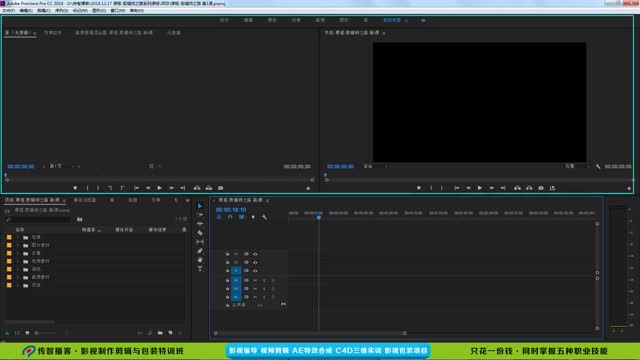Expand the 视频素材 bin
The width and height of the screenshot is (640, 360).
(x=18, y=261)
